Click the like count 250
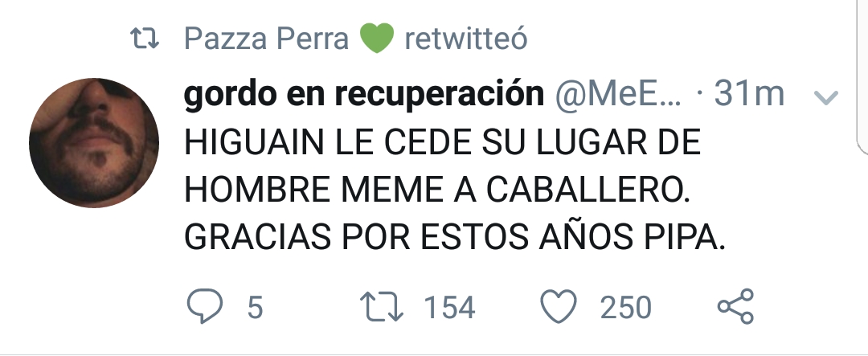This screenshot has height=356, width=868. click(625, 307)
